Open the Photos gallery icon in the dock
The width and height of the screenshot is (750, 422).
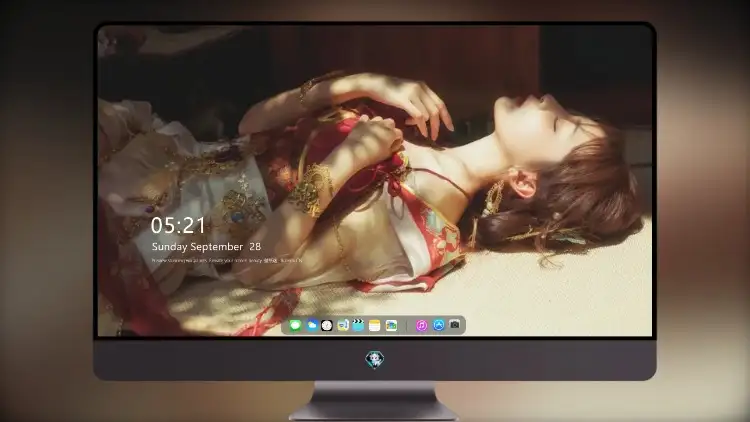391,325
